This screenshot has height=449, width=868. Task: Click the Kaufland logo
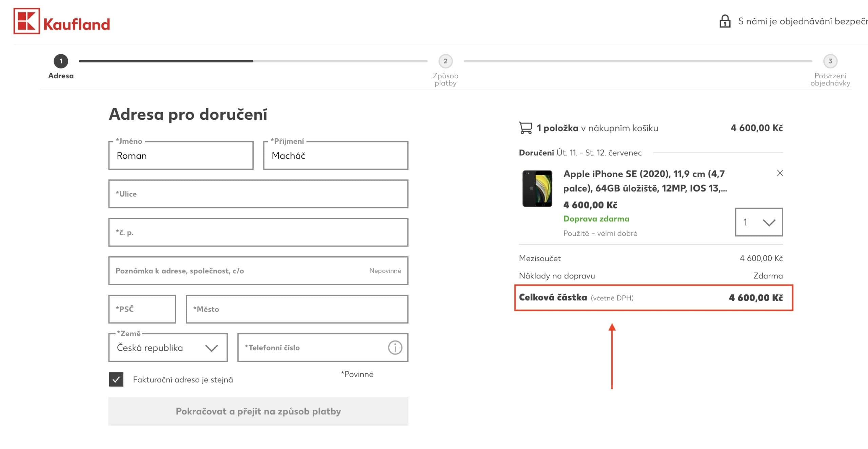pos(62,21)
